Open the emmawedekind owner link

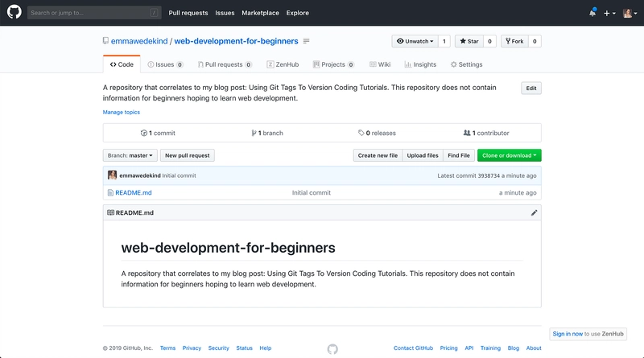pyautogui.click(x=139, y=41)
